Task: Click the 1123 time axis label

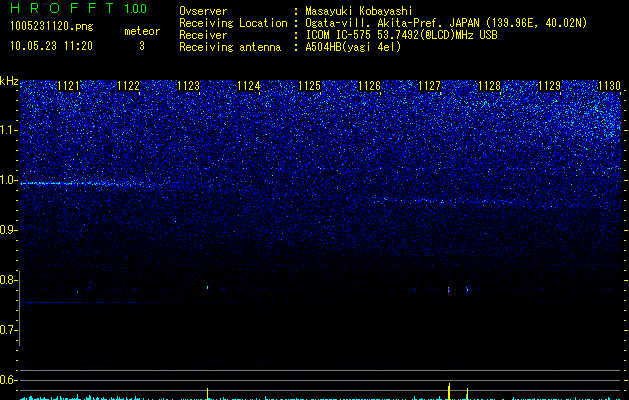Action: [x=189, y=86]
